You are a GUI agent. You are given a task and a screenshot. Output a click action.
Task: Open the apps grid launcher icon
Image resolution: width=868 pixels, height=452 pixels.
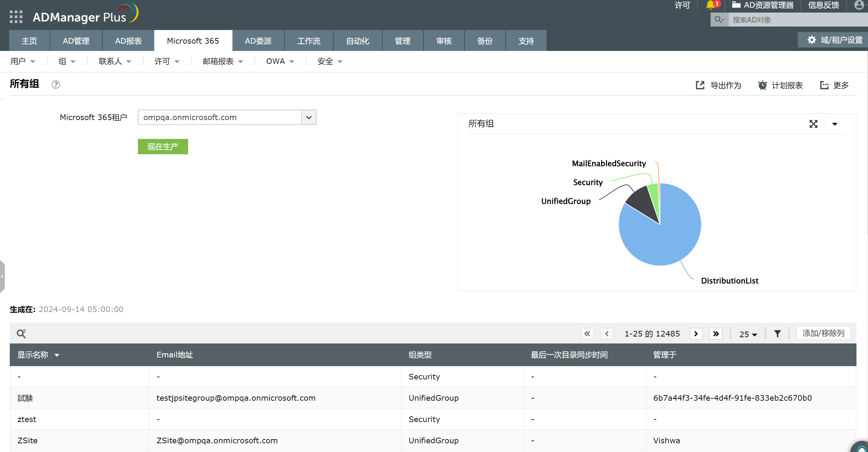click(x=16, y=16)
